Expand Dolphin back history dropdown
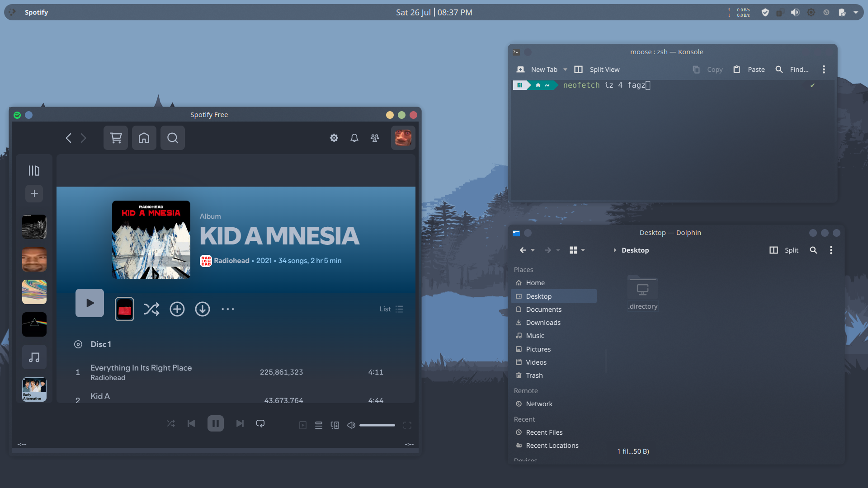This screenshot has width=868, height=488. (x=533, y=250)
